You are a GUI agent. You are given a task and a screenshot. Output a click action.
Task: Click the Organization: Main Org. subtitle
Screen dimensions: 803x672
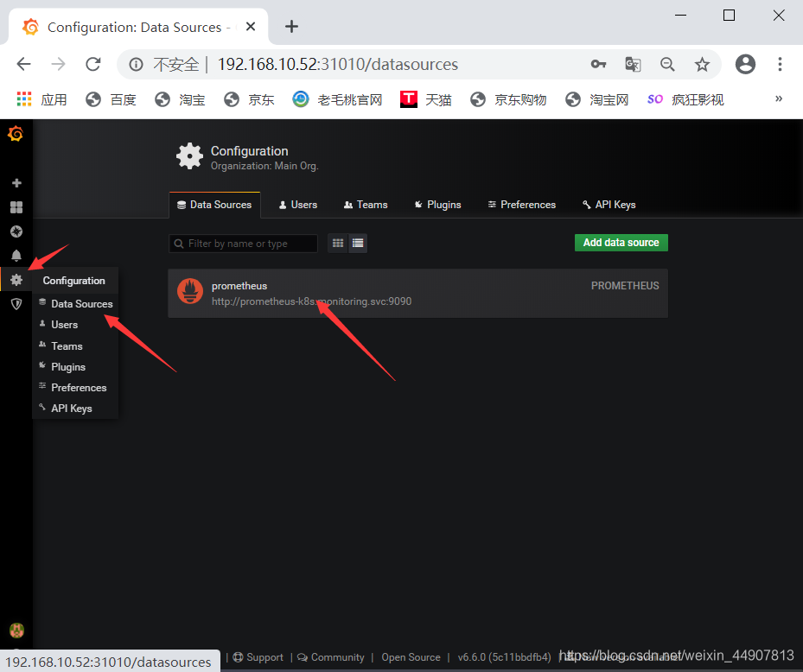pyautogui.click(x=264, y=166)
